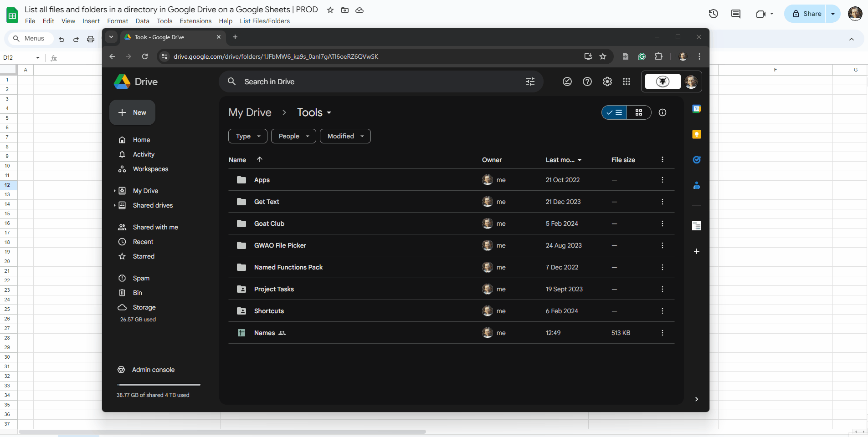Open the Named Functions Pack folder

(288, 267)
